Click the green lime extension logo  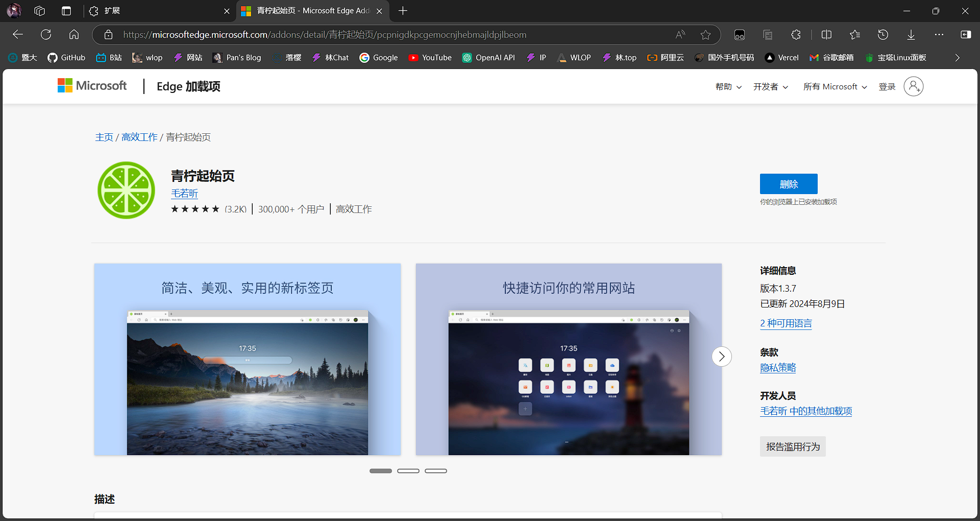point(126,190)
